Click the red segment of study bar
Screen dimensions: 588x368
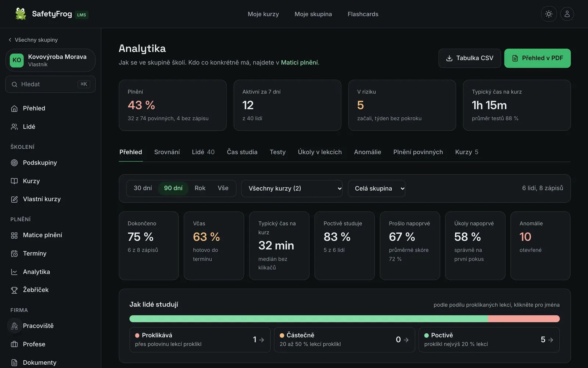(x=524, y=319)
